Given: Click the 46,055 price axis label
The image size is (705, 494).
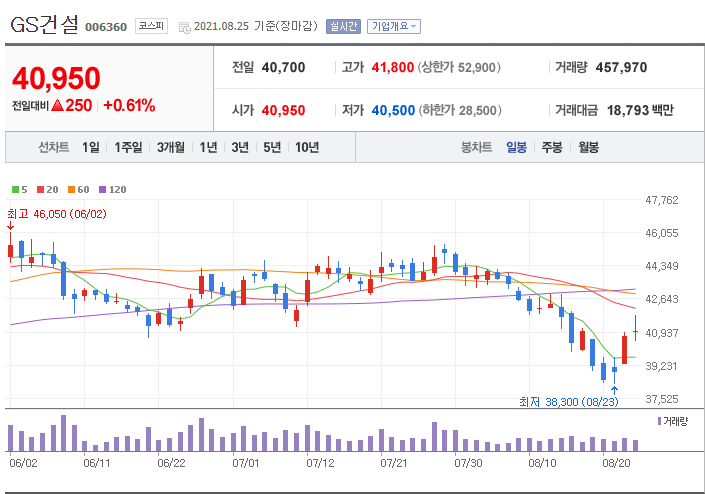Looking at the screenshot, I should pyautogui.click(x=662, y=233).
